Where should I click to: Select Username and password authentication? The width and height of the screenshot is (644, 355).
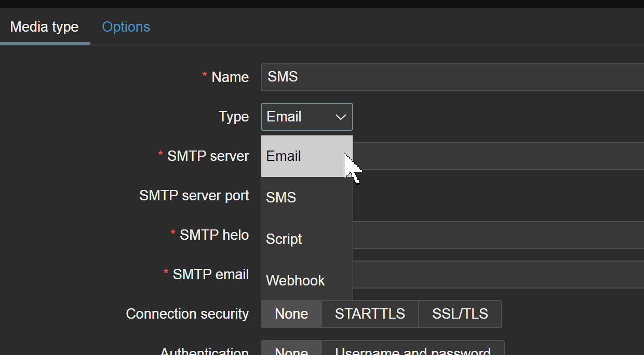point(412,351)
